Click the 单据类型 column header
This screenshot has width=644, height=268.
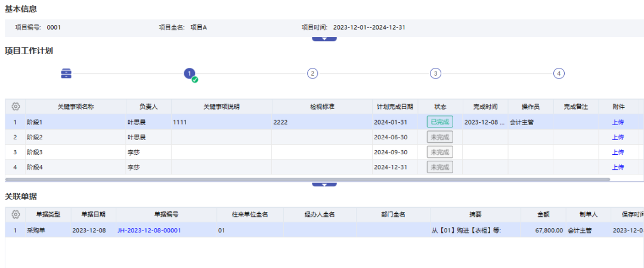pyautogui.click(x=48, y=214)
